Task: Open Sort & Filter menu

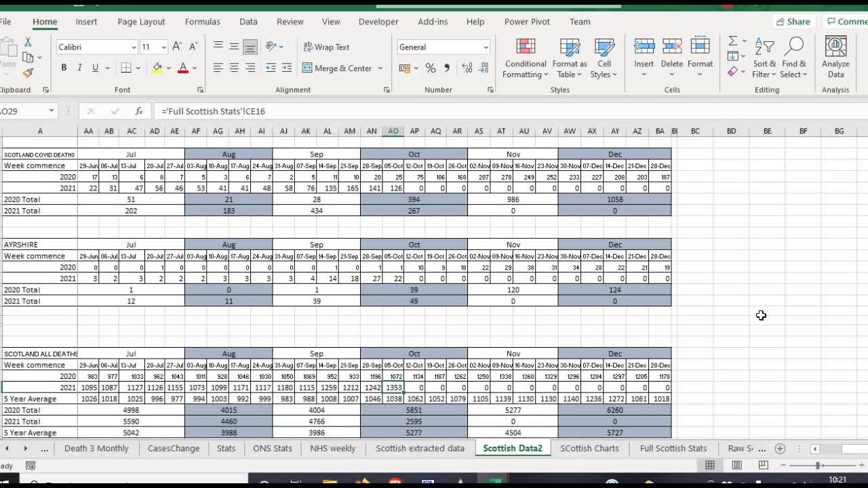Action: [x=764, y=58]
